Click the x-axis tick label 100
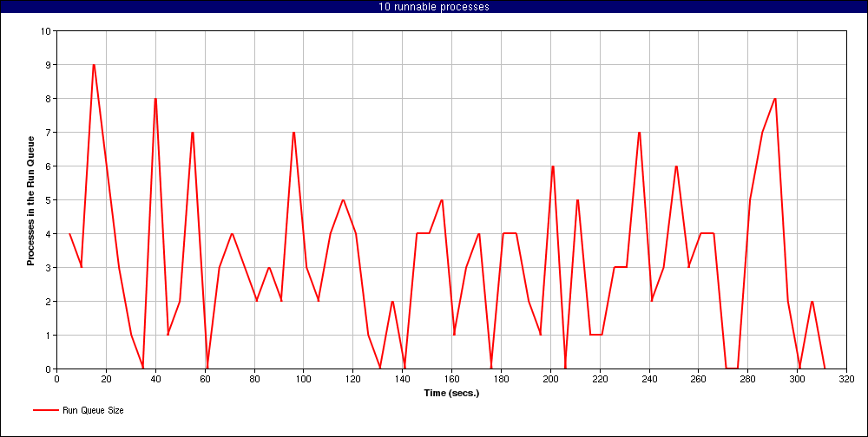868x437 pixels. click(303, 380)
